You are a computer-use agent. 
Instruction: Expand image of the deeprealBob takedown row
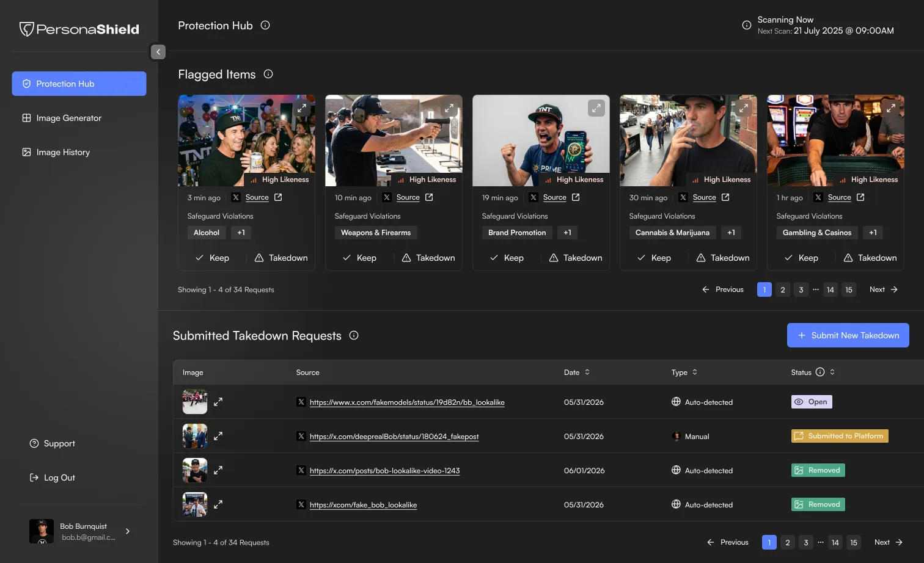218,436
